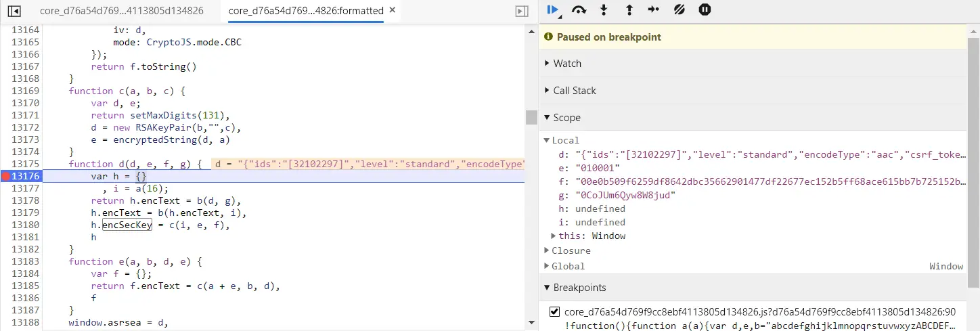Image resolution: width=980 pixels, height=331 pixels.
Task: Switch to the first unformatted core_d76a54d769 tab
Action: (121, 11)
